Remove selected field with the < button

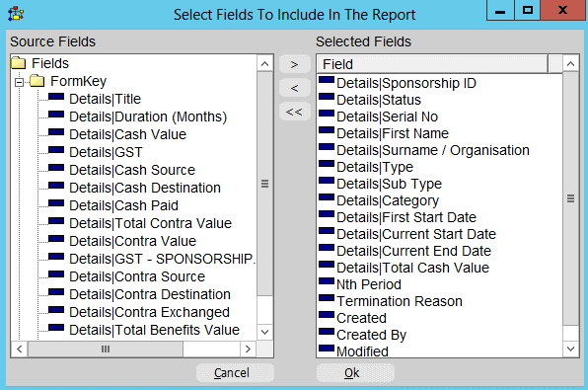click(295, 88)
